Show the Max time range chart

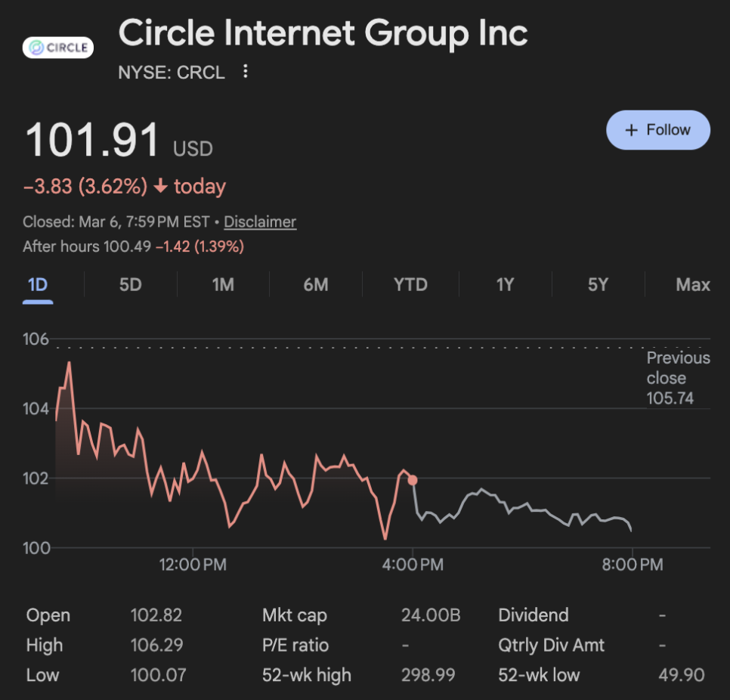(692, 285)
